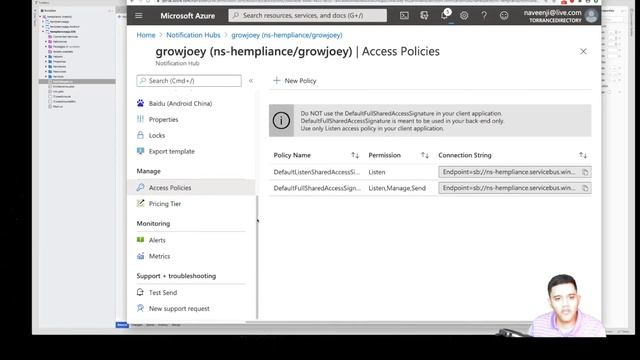
Task: Create a New Policy
Action: [295, 81]
